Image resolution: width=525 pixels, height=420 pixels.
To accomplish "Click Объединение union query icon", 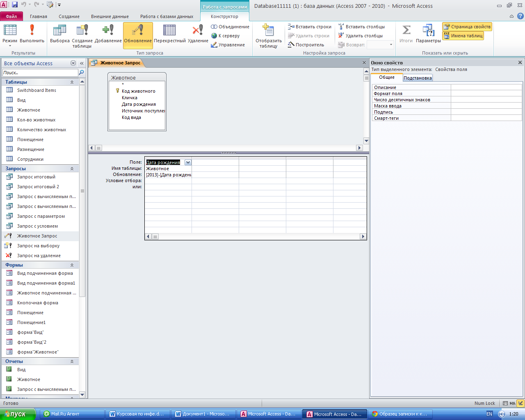I will coord(230,27).
